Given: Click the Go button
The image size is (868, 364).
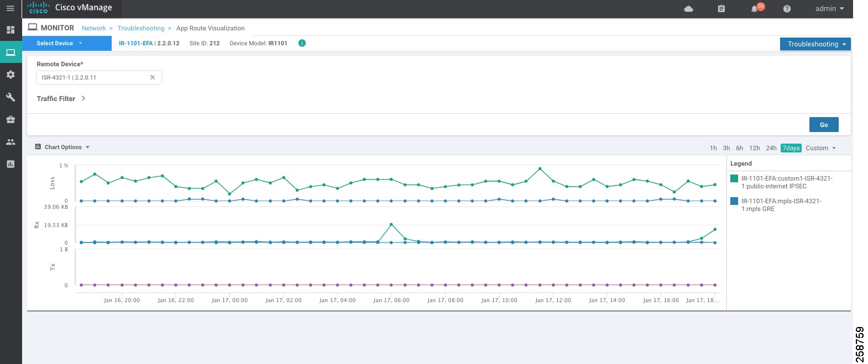Looking at the screenshot, I should click(x=824, y=125).
